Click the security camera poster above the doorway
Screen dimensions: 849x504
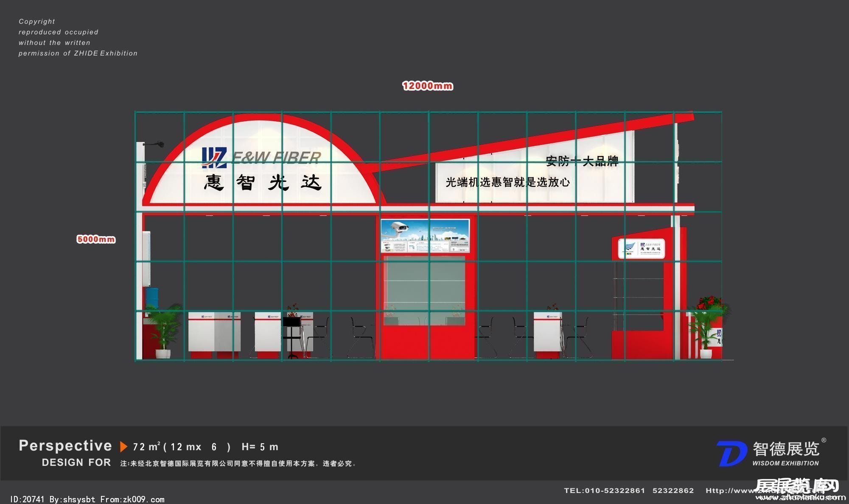click(425, 236)
